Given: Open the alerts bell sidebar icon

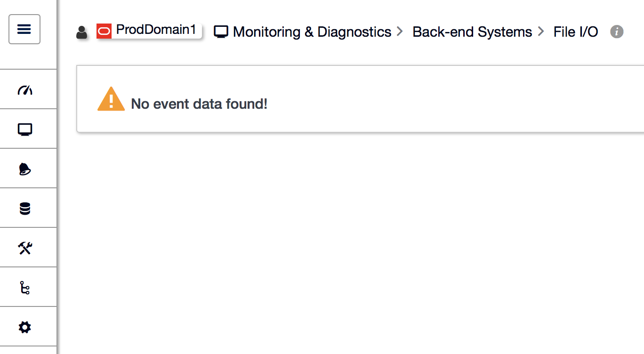Looking at the screenshot, I should [24, 169].
